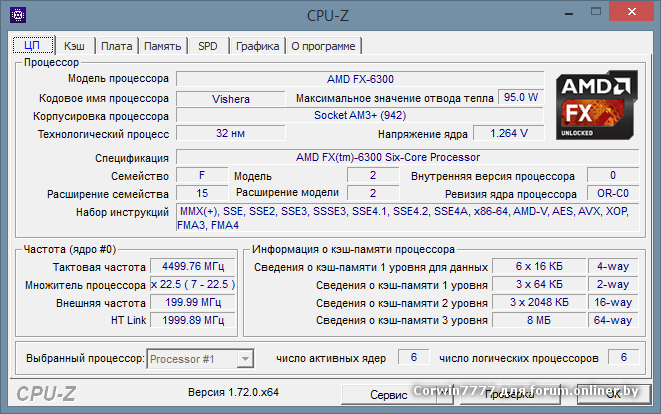Open the Processor #1 selection dropdown
Viewport: 661px width, 414px height.
coord(200,358)
